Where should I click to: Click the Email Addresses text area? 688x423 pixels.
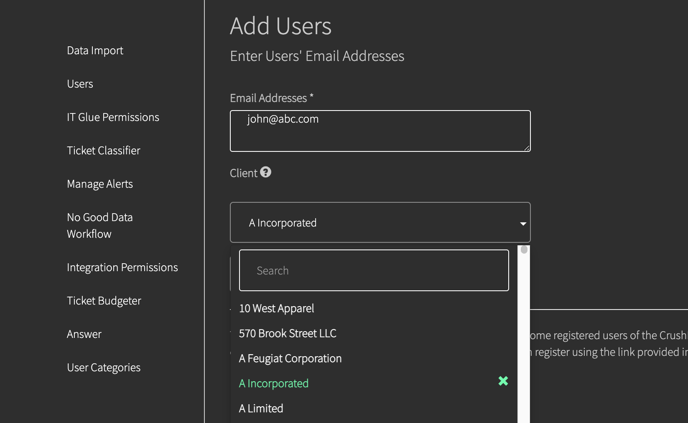[x=380, y=131]
